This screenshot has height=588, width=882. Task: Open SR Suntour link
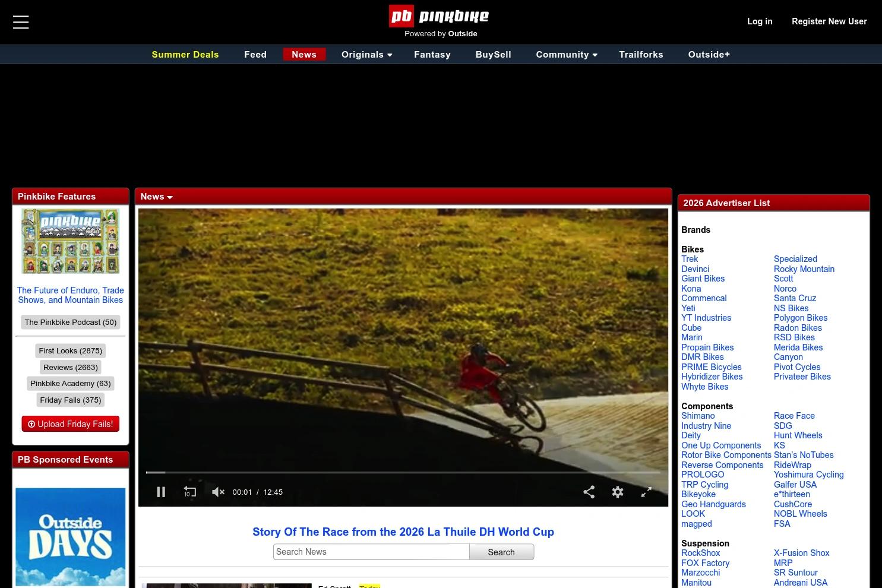(x=795, y=573)
